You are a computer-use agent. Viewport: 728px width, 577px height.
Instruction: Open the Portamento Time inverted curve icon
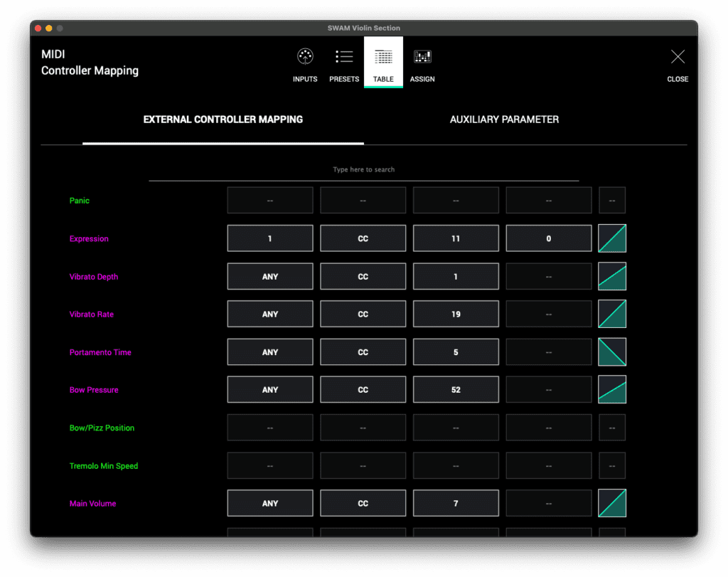[611, 351]
